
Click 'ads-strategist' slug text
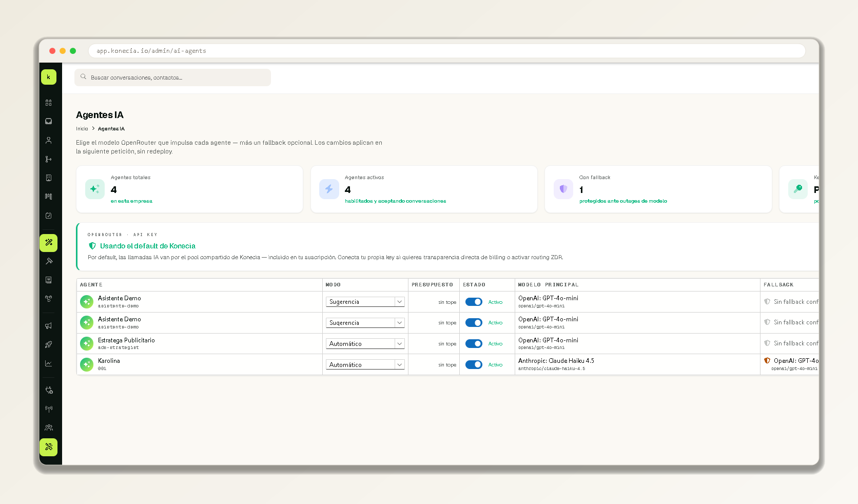click(118, 347)
